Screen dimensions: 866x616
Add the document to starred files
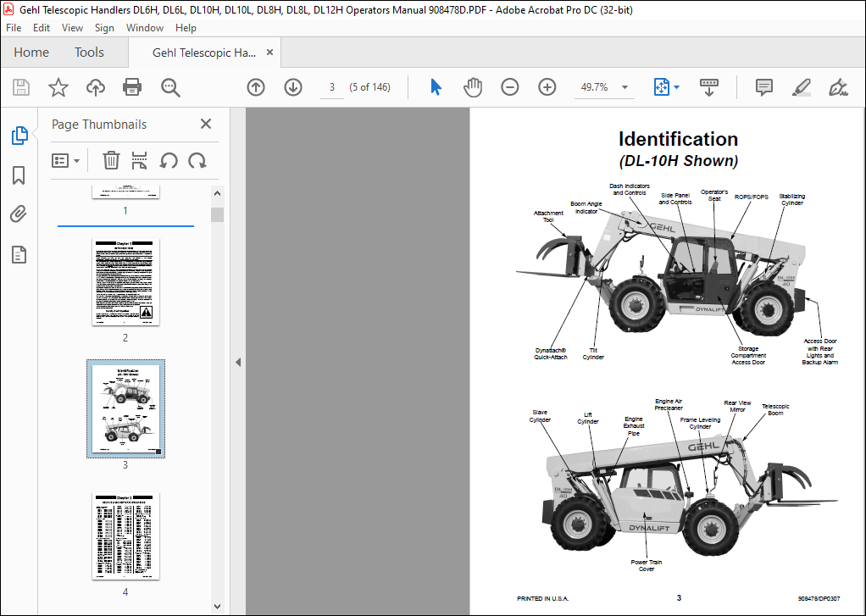point(58,87)
